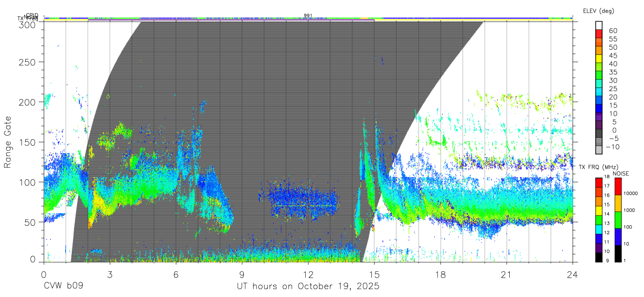Click the black bottom swatch of TX FRQ colorbar

point(599,257)
